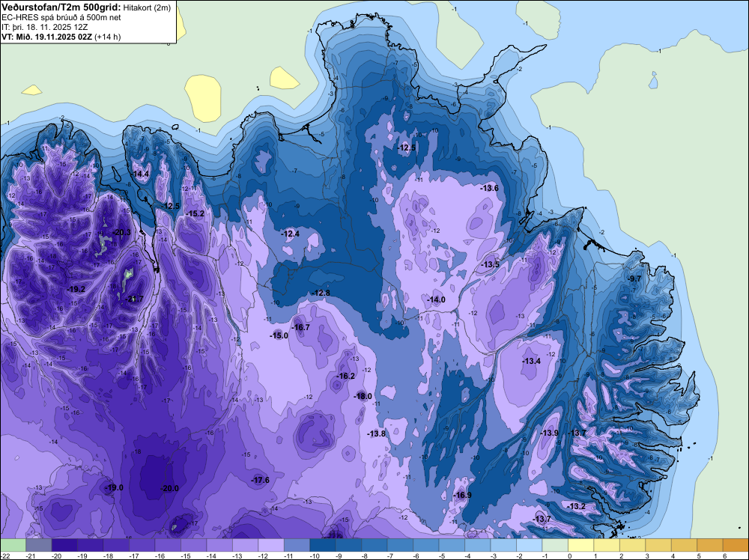749x560 pixels.
Task: Click the -16.2 temperature value
Action: tap(346, 376)
